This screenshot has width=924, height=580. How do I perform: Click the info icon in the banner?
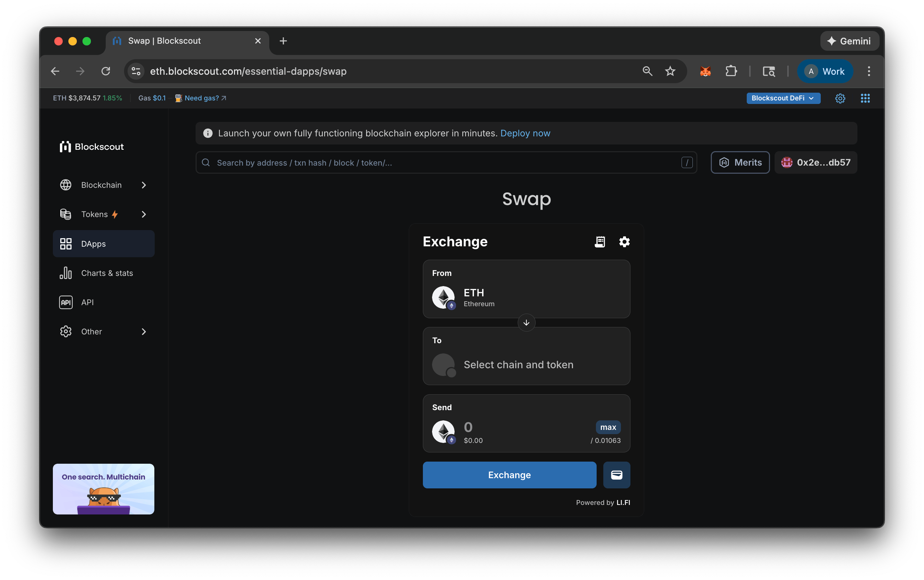[208, 133]
